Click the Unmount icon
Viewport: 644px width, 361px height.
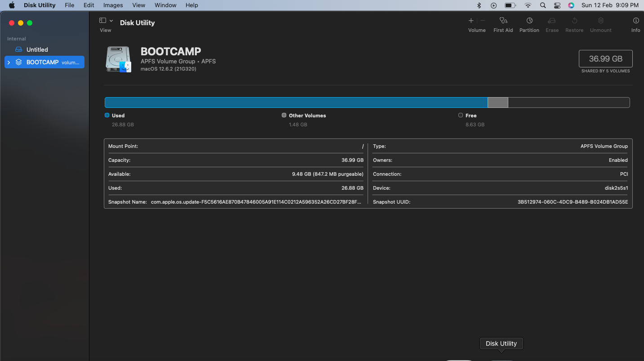600,22
